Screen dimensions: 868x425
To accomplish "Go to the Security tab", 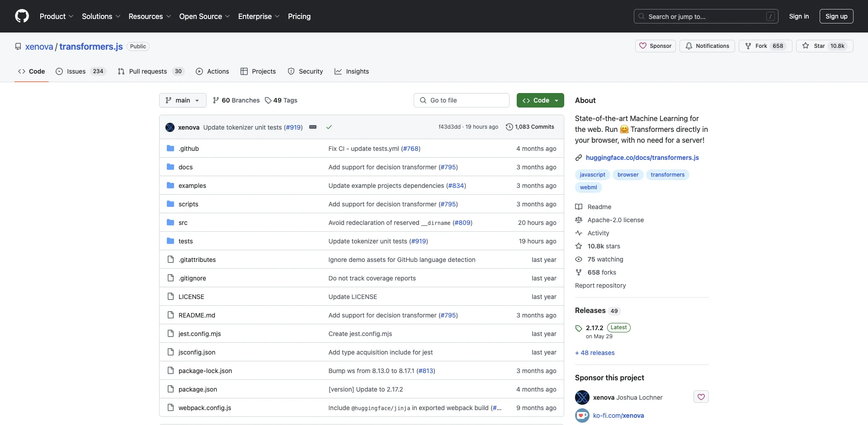I will click(x=306, y=71).
